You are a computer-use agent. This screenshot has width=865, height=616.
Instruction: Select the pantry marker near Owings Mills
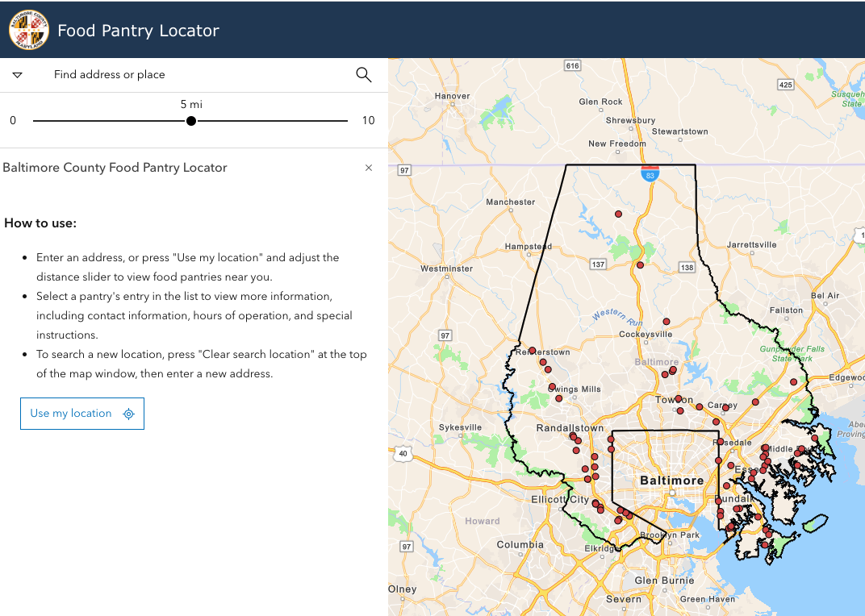pos(552,385)
